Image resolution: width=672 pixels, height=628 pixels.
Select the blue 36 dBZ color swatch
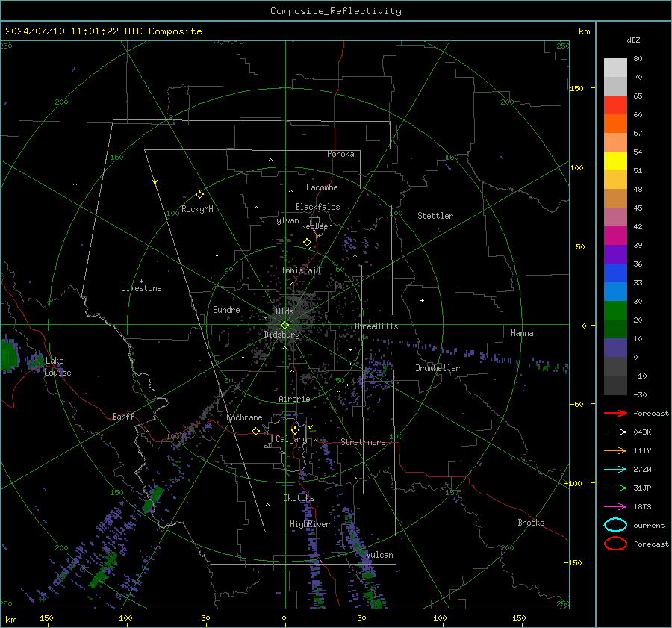point(615,273)
